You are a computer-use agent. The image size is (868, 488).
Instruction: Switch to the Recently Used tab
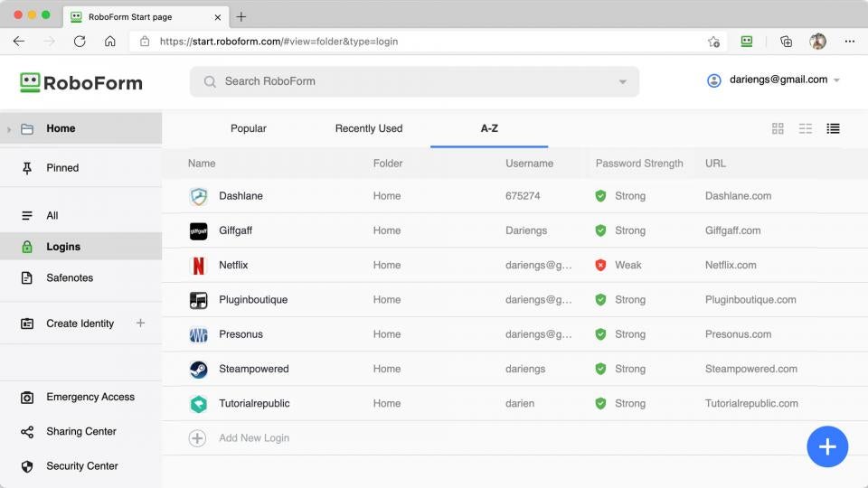tap(369, 128)
